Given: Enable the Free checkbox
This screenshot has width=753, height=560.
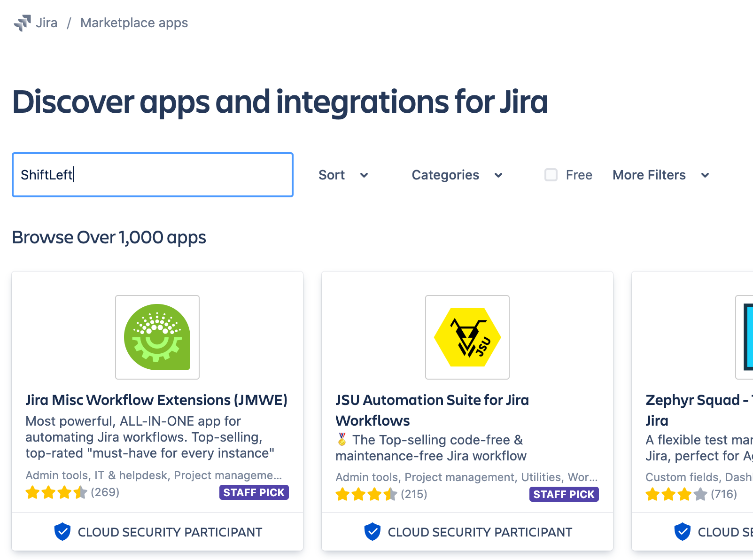Looking at the screenshot, I should point(551,175).
